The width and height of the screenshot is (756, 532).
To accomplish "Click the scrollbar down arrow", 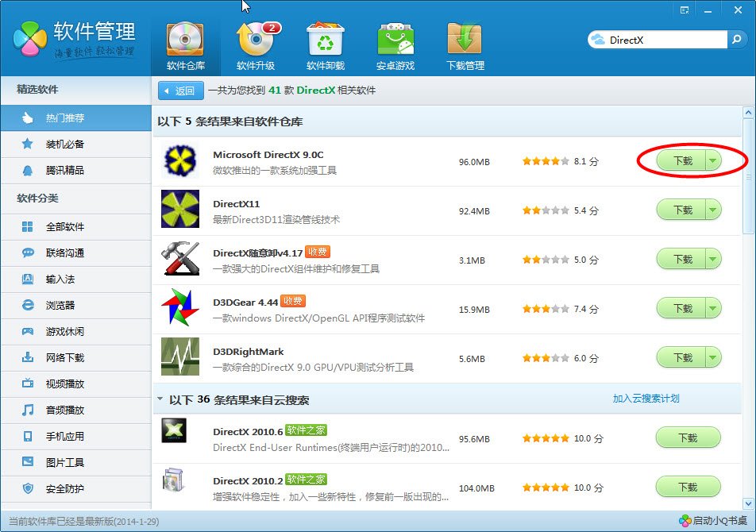I will click(748, 504).
